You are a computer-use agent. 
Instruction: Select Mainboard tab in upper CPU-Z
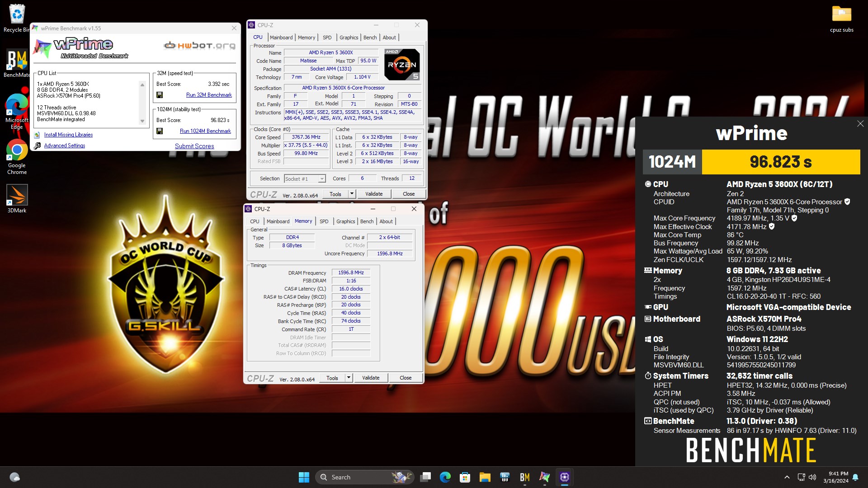click(281, 38)
